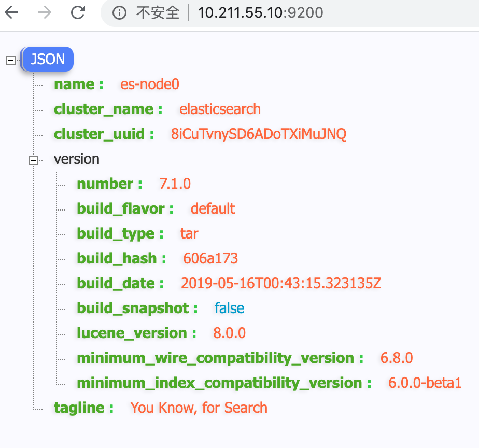Select the cluster_name key
The image size is (479, 448).
[x=108, y=109]
